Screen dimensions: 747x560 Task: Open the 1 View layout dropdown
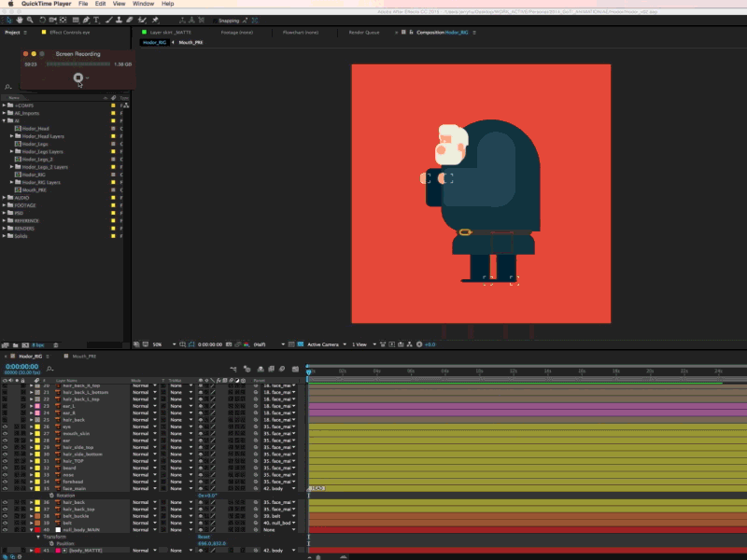click(x=364, y=344)
